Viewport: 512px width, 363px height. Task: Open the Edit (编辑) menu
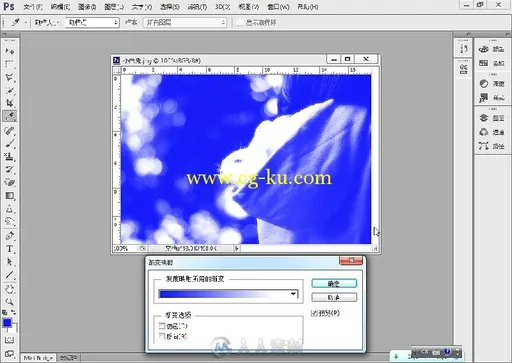pos(60,7)
